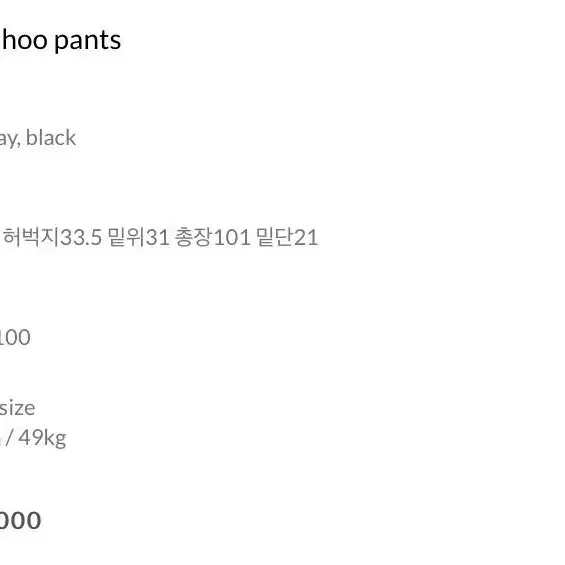Click the Korean word 허벅지
Image resolution: width=565 pixels, height=565 pixels.
(x=31, y=237)
